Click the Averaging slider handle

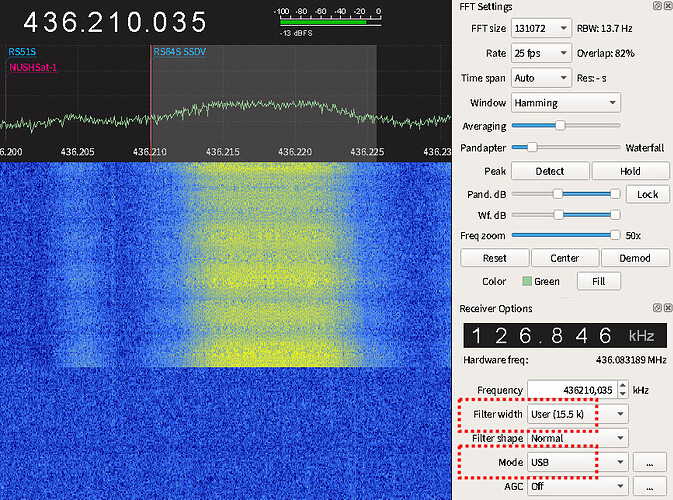click(560, 125)
